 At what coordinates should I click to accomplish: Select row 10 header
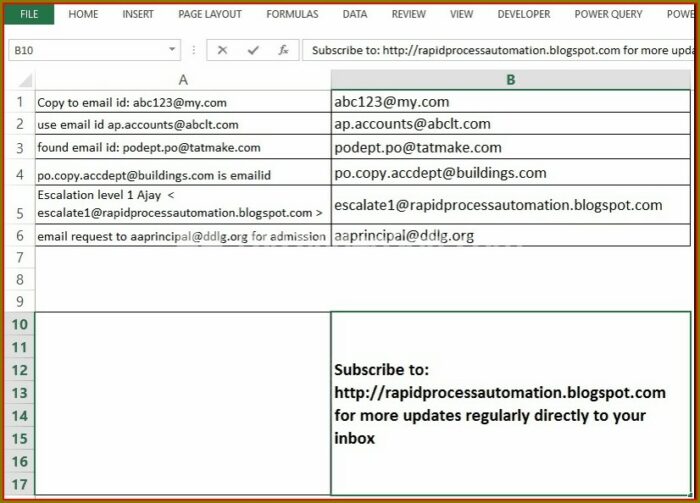pyautogui.click(x=20, y=324)
